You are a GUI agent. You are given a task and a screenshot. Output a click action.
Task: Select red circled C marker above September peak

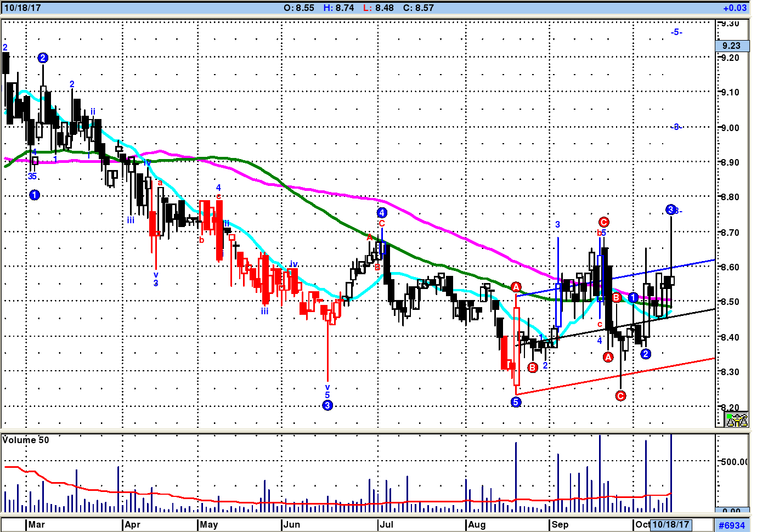(603, 222)
